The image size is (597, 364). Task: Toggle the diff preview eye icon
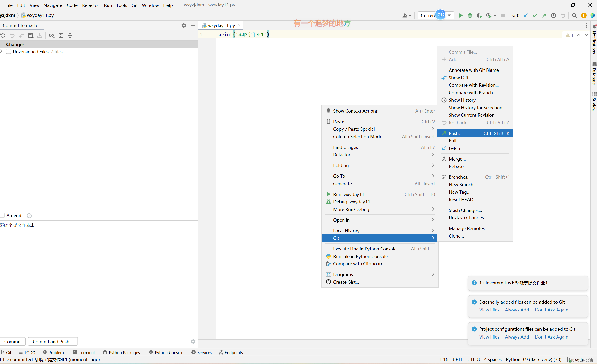pos(52,35)
